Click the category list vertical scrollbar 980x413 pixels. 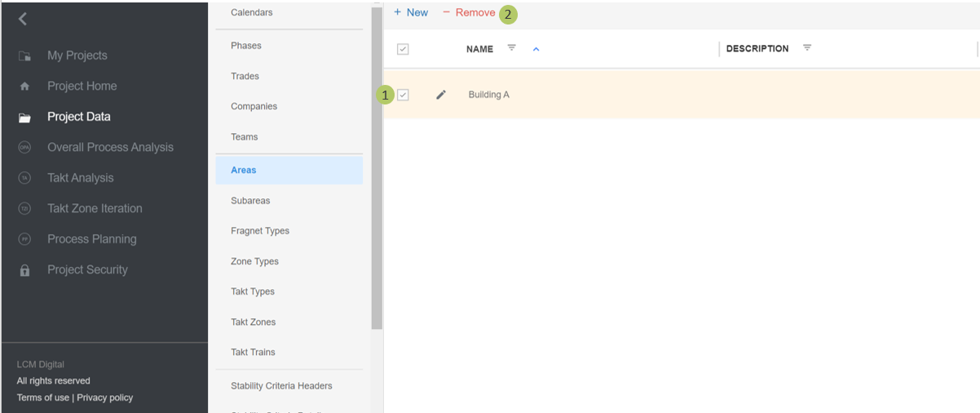coord(377,163)
